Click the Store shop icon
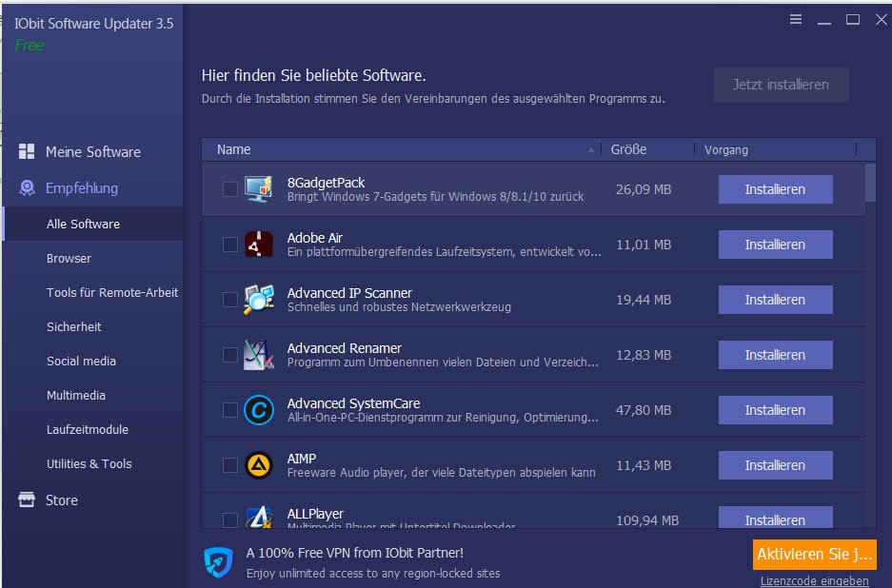The image size is (892, 588). tap(26, 500)
